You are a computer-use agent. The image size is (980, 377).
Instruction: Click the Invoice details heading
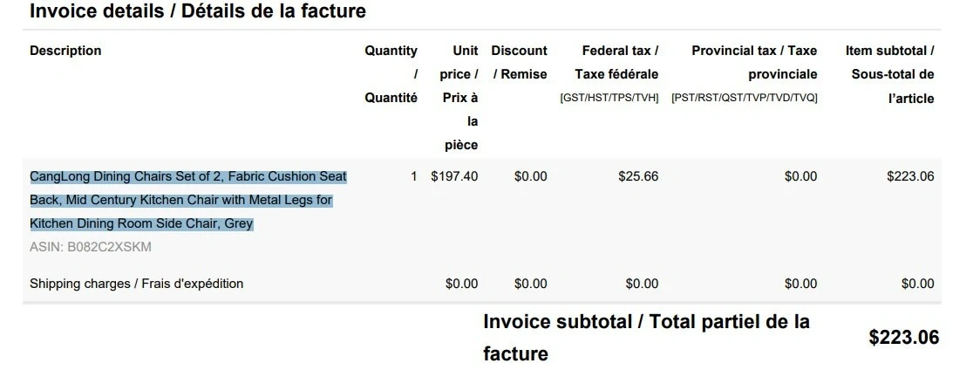198,10
